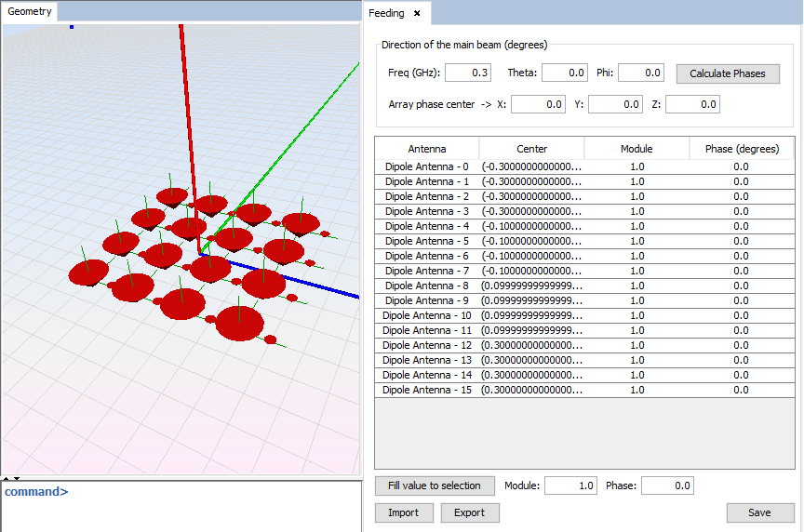Screen dimensions: 804x532
Task: Click the bottom Module value field
Action: (570, 485)
